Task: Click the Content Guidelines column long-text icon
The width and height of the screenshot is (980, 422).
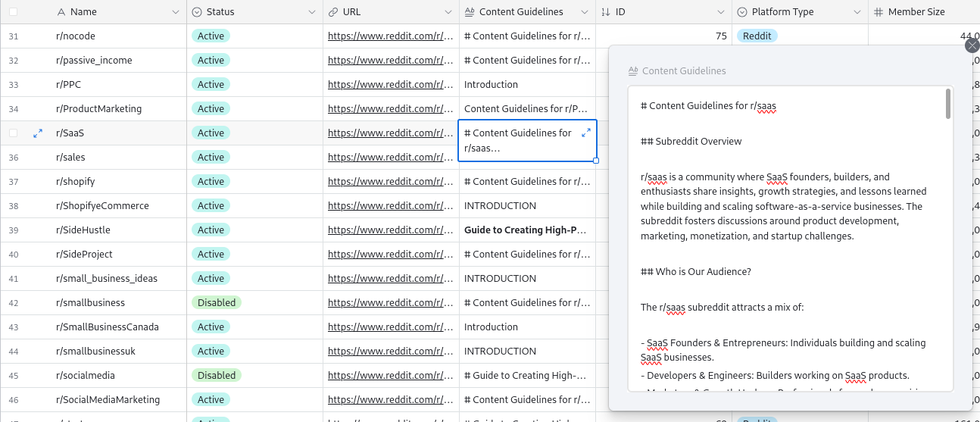Action: click(x=470, y=12)
